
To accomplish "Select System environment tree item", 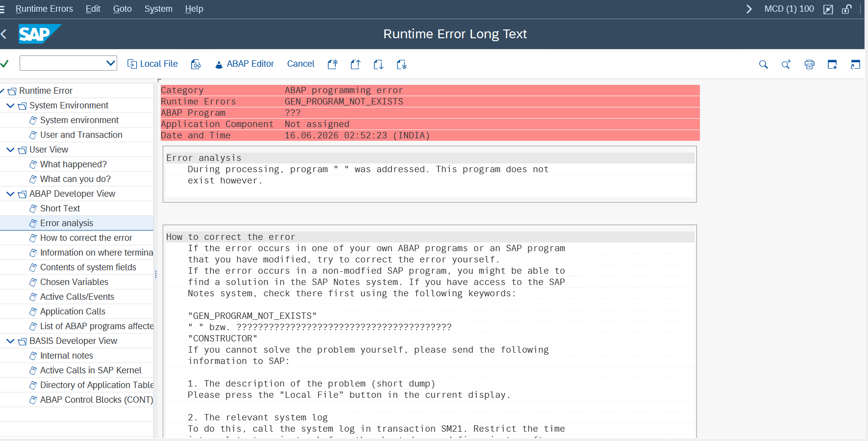I will [x=79, y=120].
